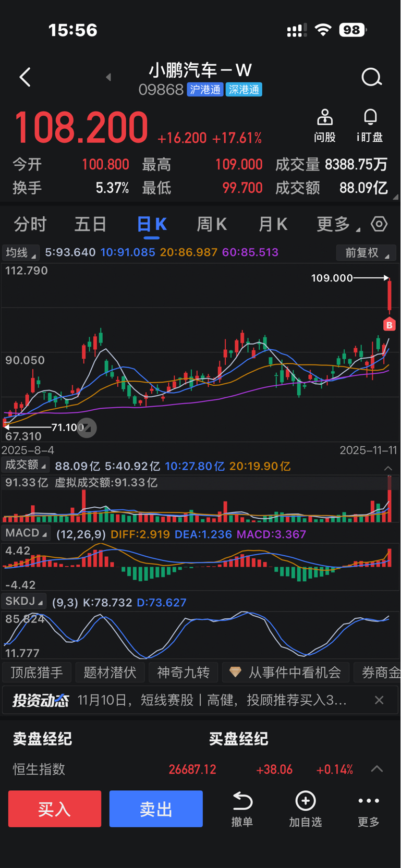
Task: Open the 投资动态 news headline
Action: pos(212,700)
